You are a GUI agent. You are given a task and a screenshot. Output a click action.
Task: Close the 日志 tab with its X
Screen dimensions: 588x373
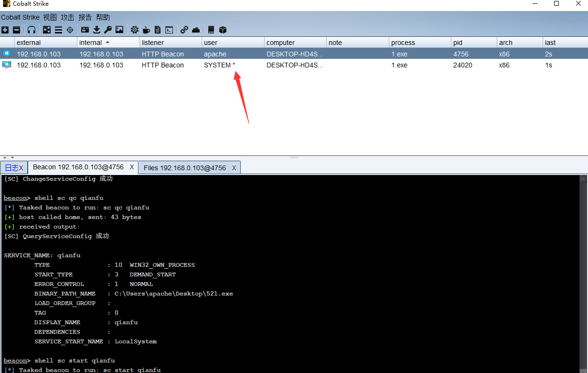pos(21,168)
